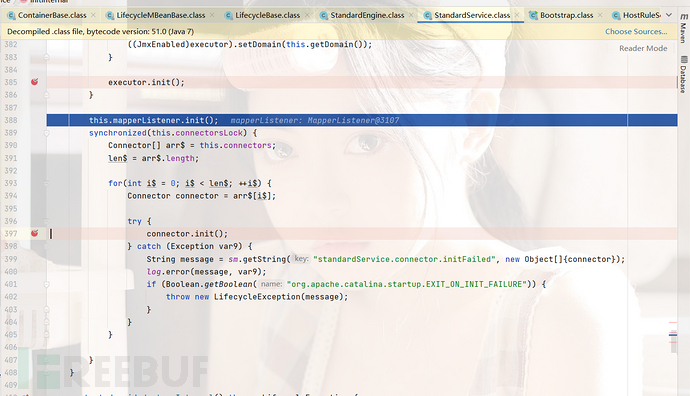Click the StandardService.class file icon
690x396 pixels.
[x=427, y=15]
